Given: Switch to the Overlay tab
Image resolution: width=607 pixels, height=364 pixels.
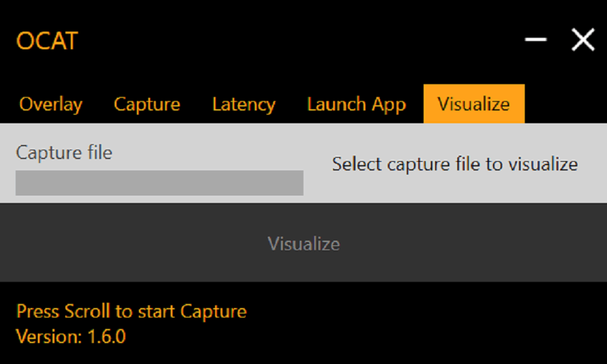Looking at the screenshot, I should pyautogui.click(x=51, y=104).
